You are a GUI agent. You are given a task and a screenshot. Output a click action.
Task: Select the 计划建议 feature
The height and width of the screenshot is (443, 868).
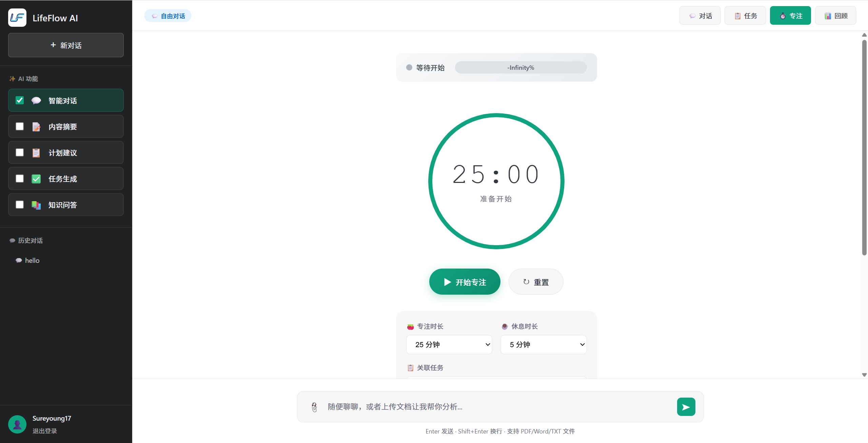[x=66, y=152]
